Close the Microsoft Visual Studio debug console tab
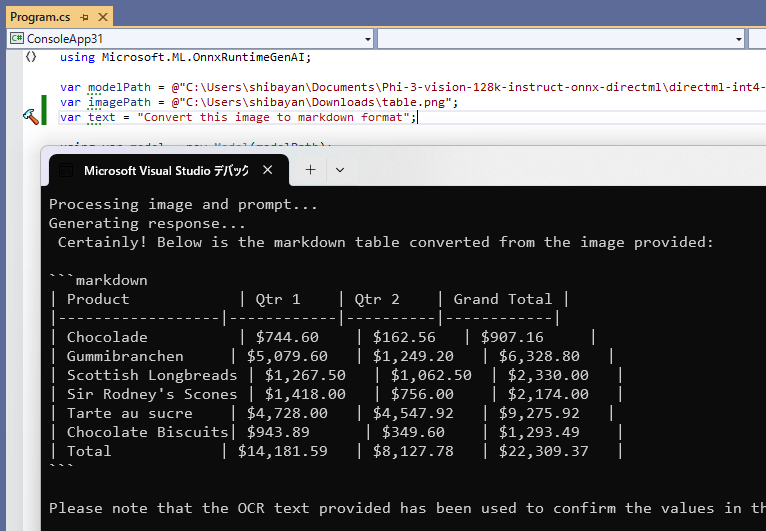This screenshot has height=531, width=766. coord(267,170)
